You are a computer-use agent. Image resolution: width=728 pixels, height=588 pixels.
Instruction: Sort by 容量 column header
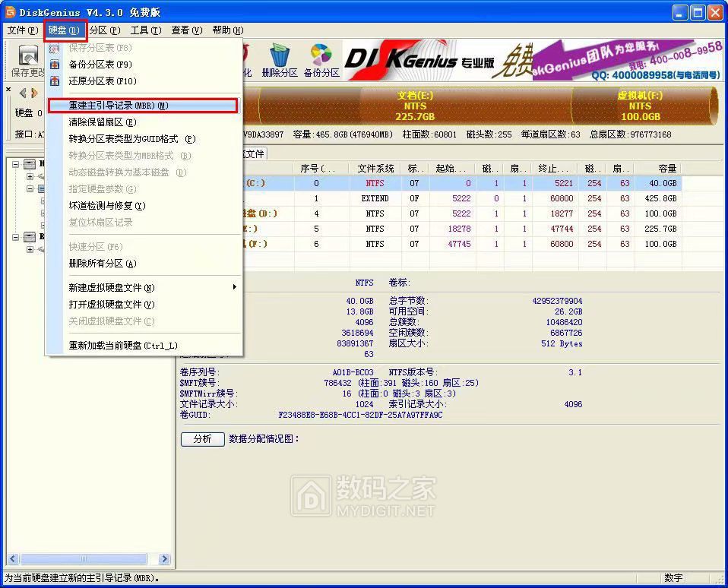coord(657,169)
